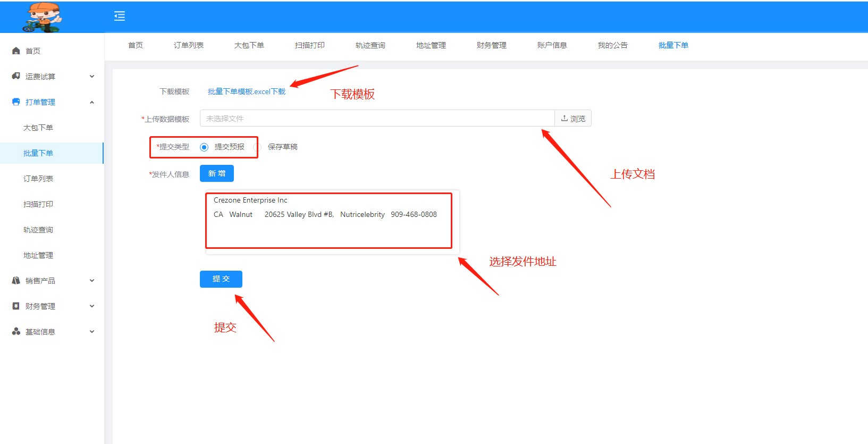Viewport: 868px width, 444px height.
Task: Click the truck icon beside 运费试算
Action: [x=16, y=77]
